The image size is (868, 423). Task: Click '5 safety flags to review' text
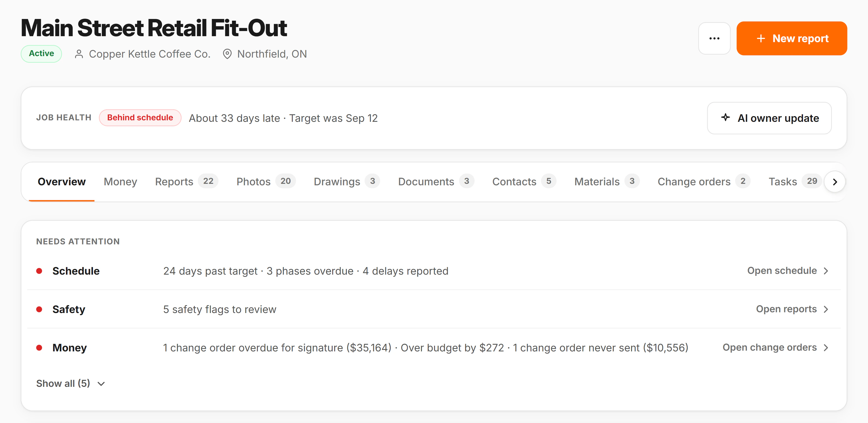point(220,309)
